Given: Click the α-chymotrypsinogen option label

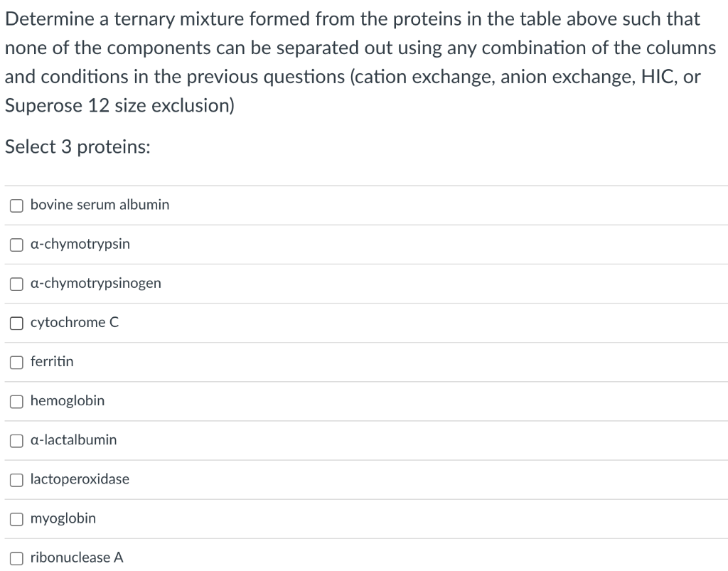Looking at the screenshot, I should [95, 283].
